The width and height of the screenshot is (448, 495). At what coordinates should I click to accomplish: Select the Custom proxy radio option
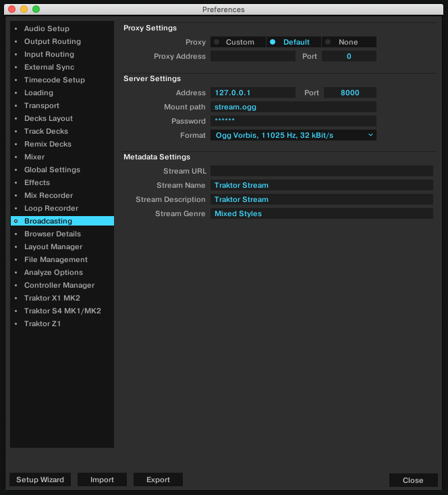coord(238,42)
